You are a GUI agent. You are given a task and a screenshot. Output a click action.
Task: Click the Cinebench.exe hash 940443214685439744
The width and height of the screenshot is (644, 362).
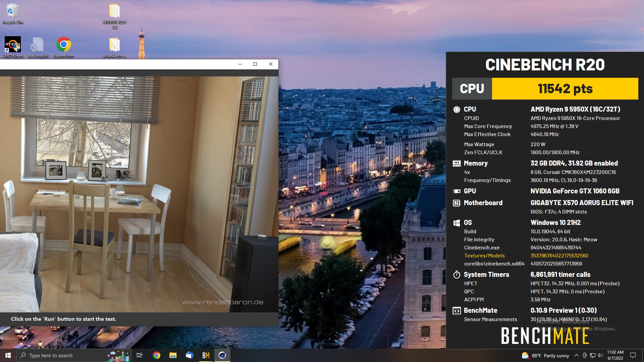(x=556, y=248)
